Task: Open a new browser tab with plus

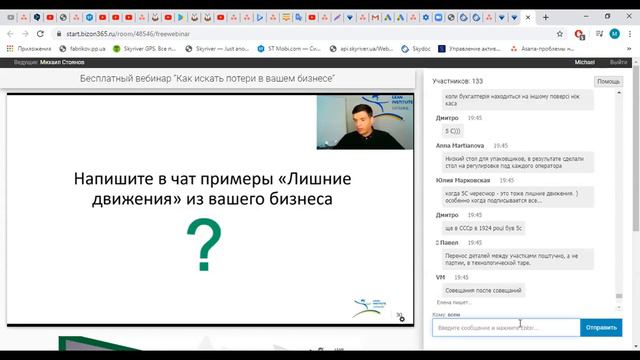Action: point(546,18)
